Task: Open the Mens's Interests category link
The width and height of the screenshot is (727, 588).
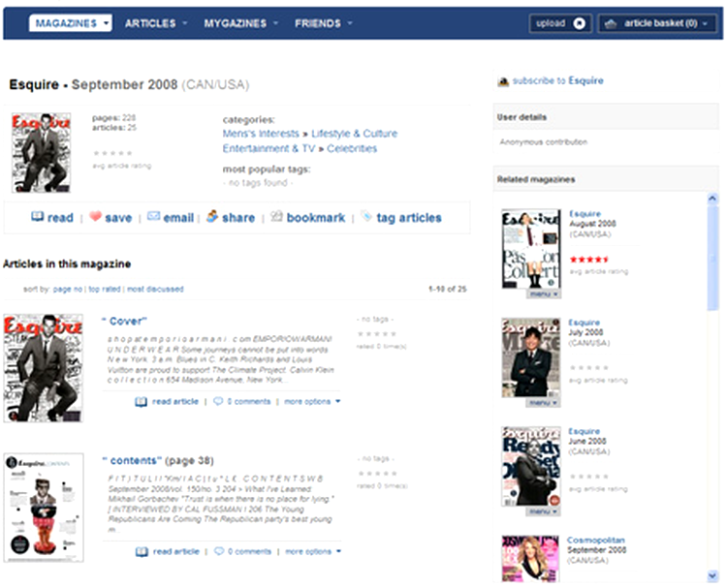Action: coord(261,134)
